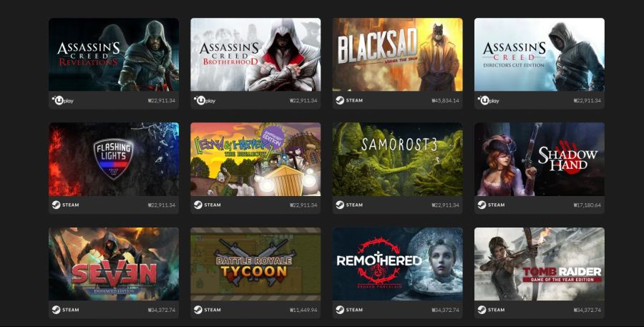Click Steam icon under Tomb Raider card
This screenshot has height=327, width=644.
[x=482, y=310]
